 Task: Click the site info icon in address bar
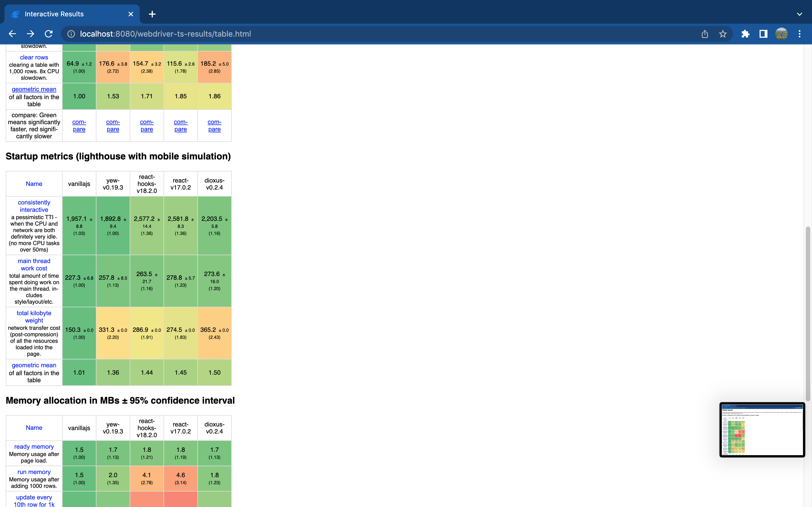(71, 34)
